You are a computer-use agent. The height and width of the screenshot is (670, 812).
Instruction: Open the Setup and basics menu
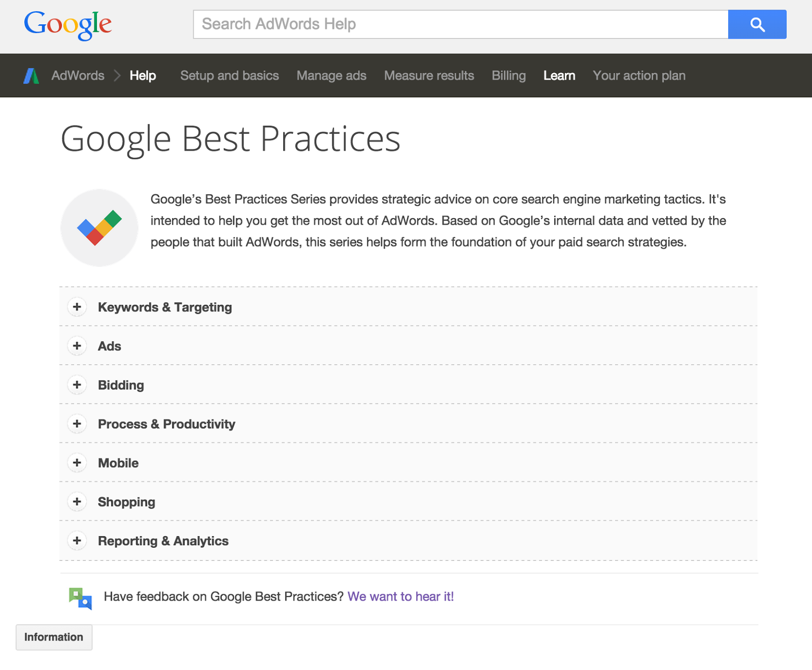[x=229, y=76]
